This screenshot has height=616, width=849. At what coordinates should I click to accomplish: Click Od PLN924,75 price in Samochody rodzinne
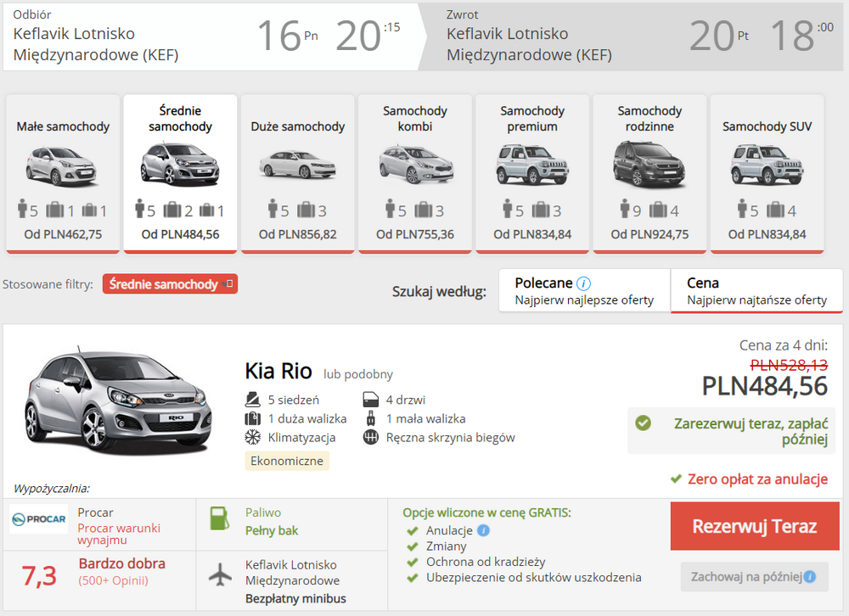pos(649,234)
